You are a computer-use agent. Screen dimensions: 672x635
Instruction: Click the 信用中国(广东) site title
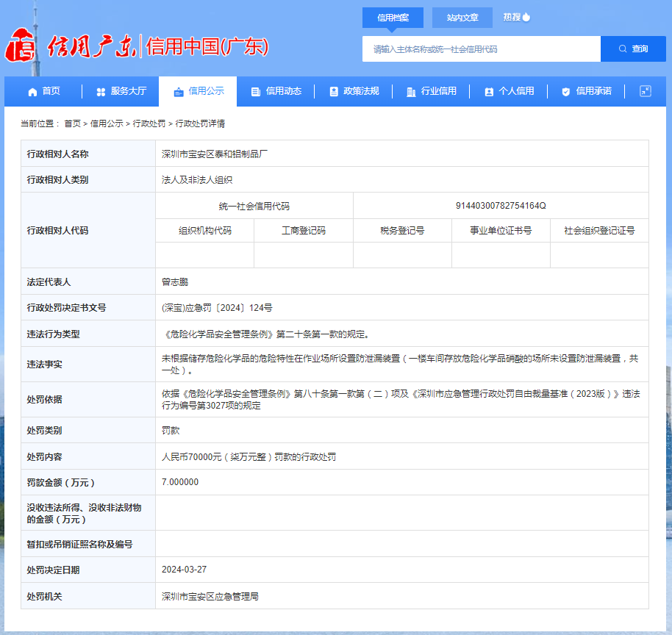[x=207, y=47]
